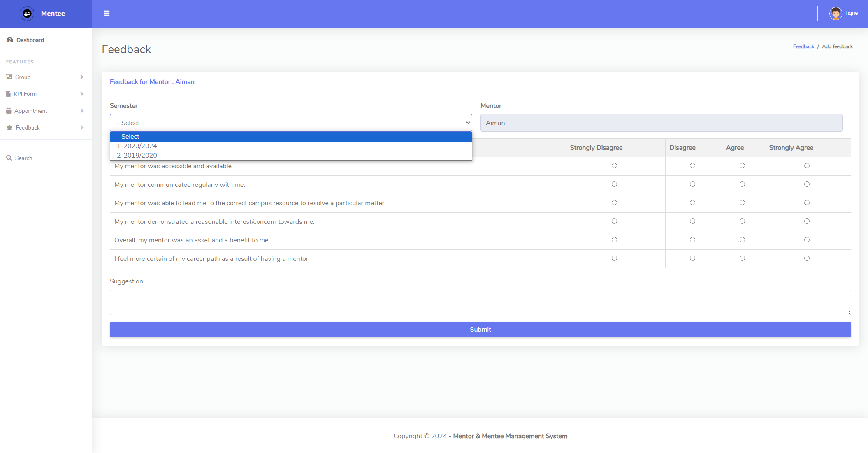Expand the Appointment menu chevron

tap(82, 111)
